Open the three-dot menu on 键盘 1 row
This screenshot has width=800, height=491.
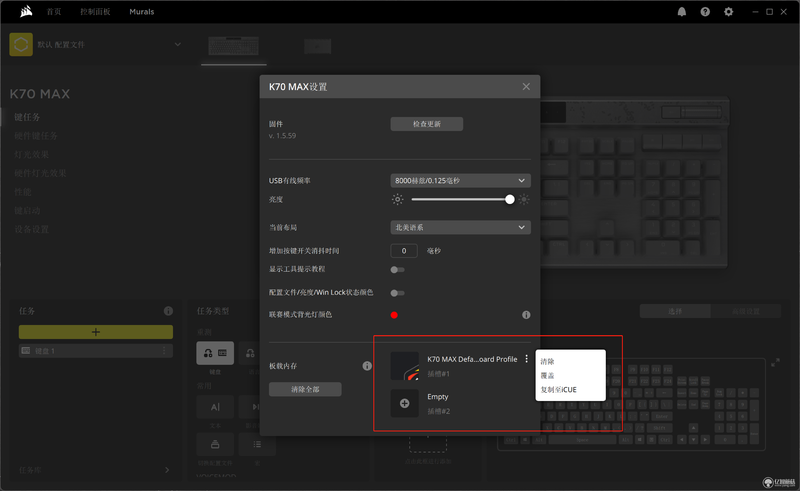[x=164, y=351]
